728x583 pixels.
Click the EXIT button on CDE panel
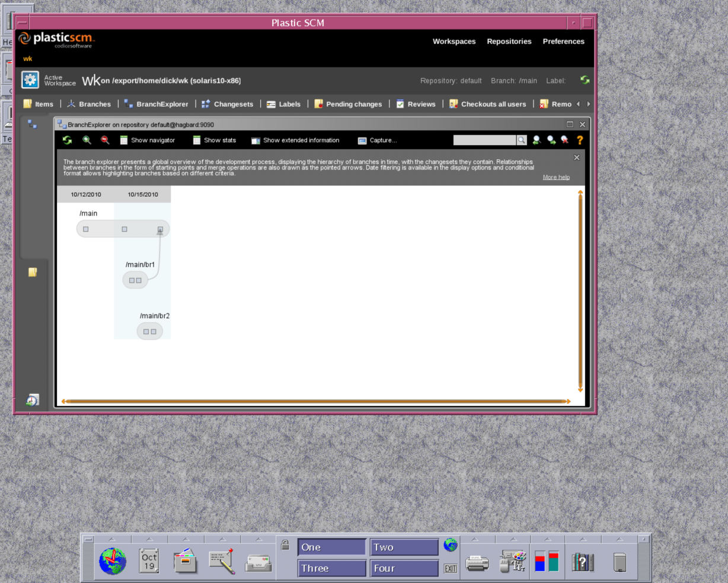coord(451,568)
